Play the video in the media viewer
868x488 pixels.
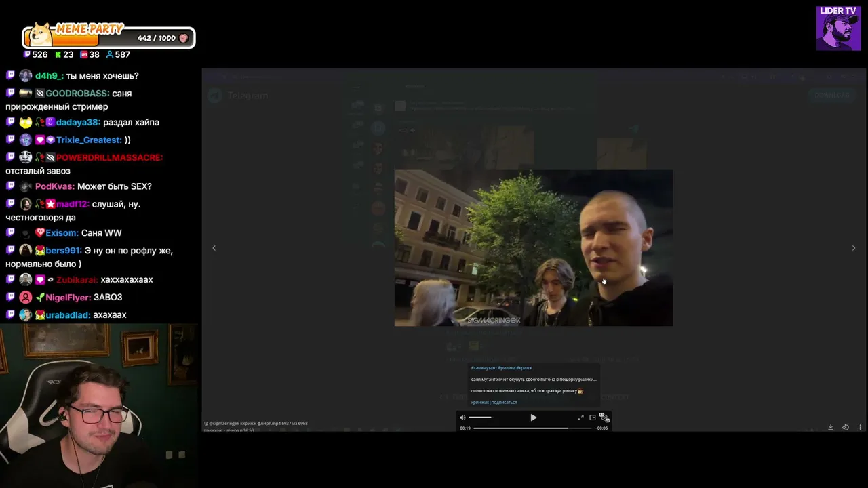tap(533, 418)
